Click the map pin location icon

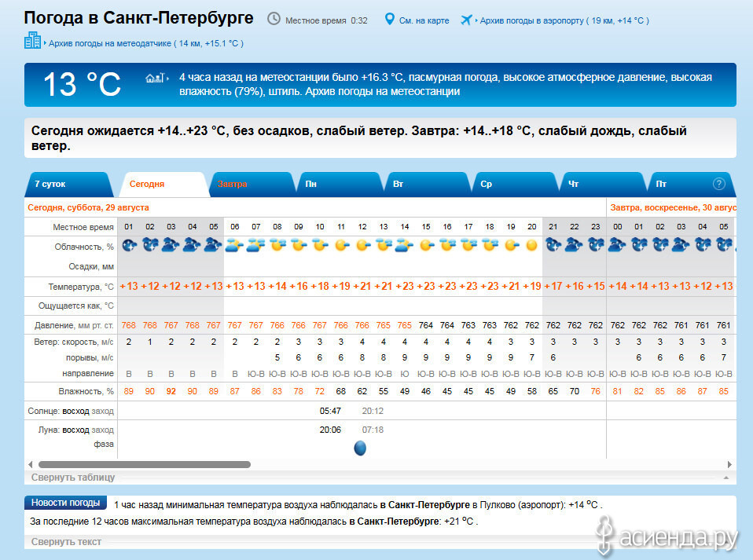click(x=389, y=20)
